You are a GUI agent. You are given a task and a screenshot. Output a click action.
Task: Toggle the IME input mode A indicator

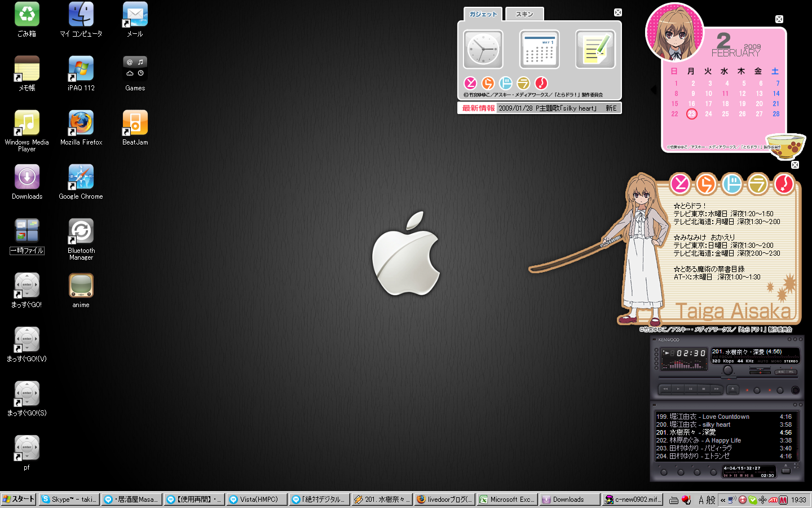pyautogui.click(x=701, y=500)
